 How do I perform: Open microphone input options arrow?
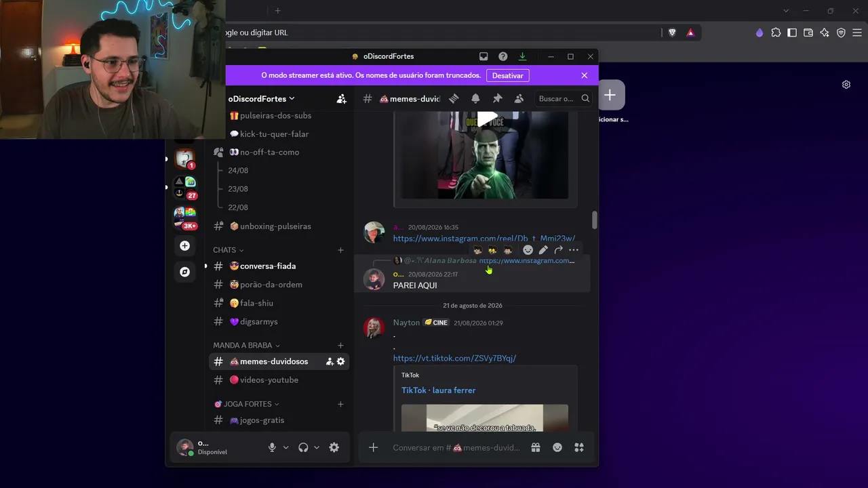(285, 447)
